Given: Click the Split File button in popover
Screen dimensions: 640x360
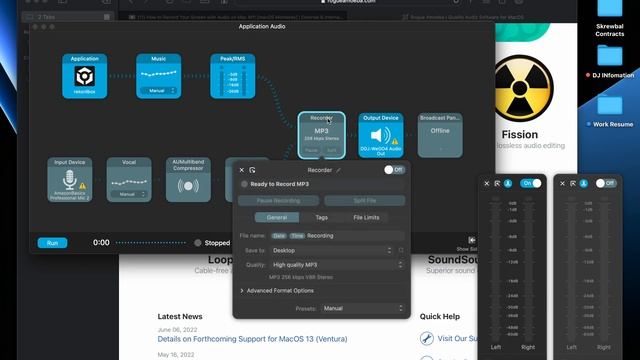Looking at the screenshot, I should pyautogui.click(x=364, y=200).
